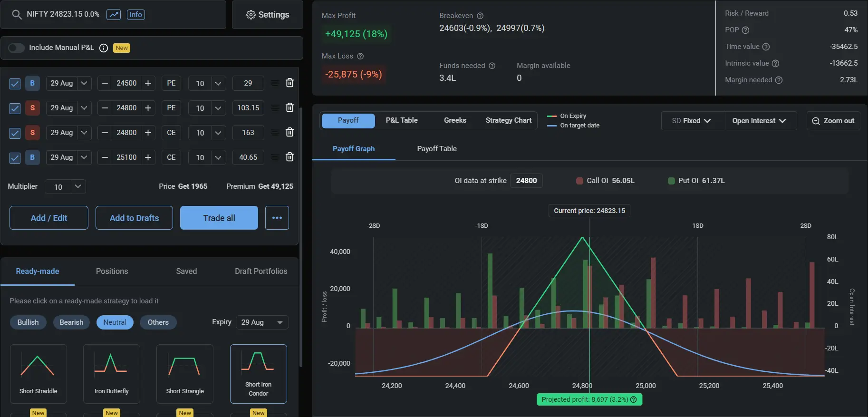Decrease strike on the 24800 PE leg
The image size is (868, 417).
105,108
